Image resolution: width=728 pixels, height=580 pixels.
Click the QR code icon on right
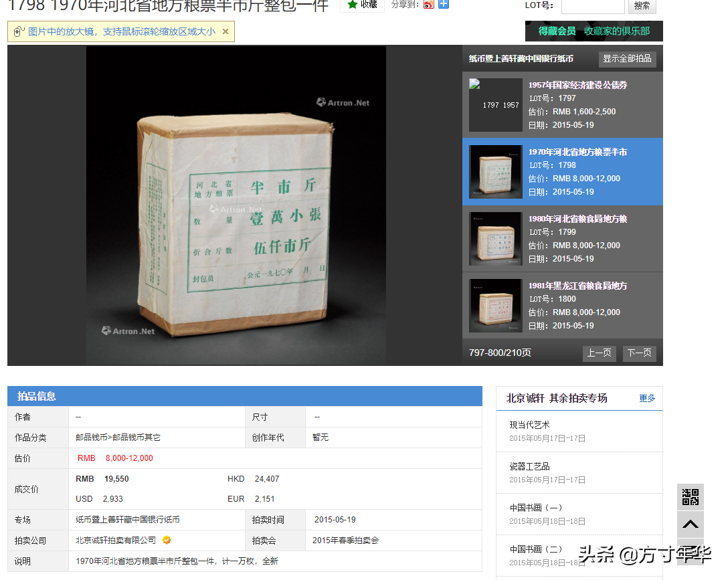point(690,497)
